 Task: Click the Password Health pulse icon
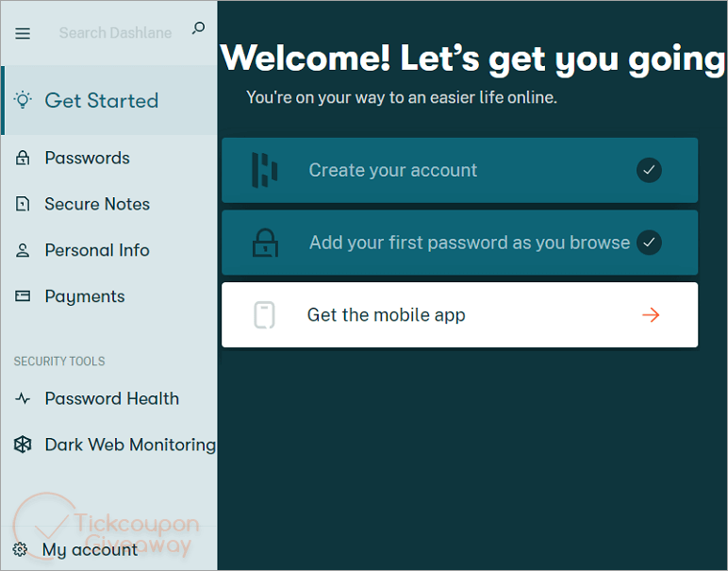click(23, 398)
